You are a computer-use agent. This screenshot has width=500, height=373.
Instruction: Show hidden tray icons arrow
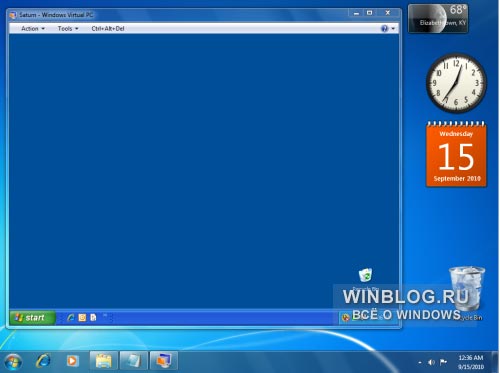coord(420,362)
